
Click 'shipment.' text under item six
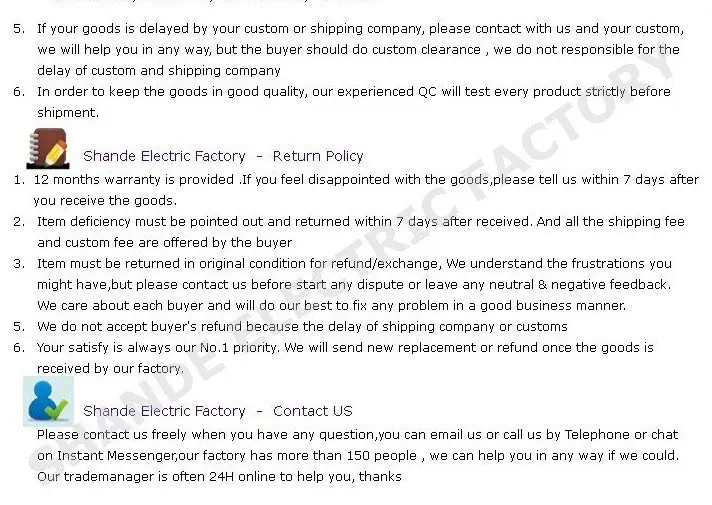coord(68,113)
